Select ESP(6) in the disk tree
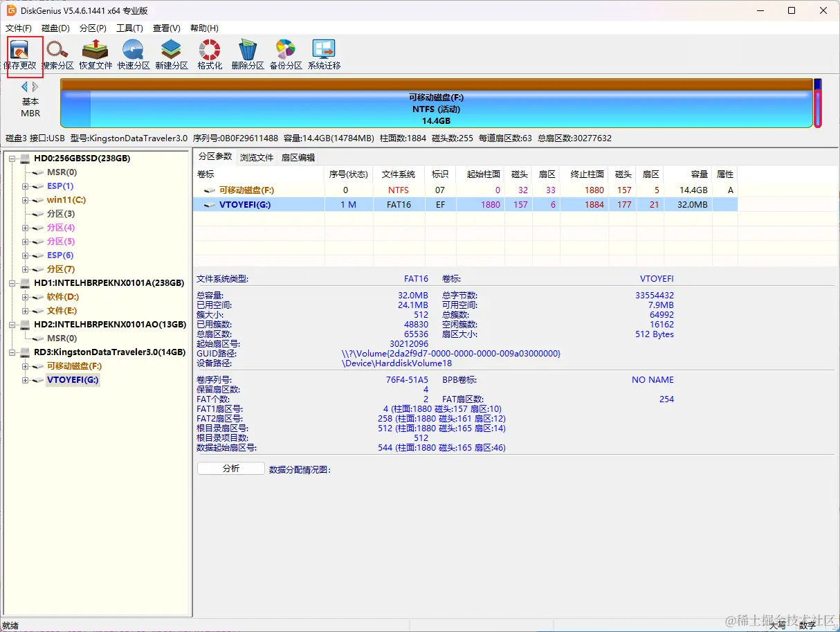Viewport: 840px width, 632px height. click(x=60, y=255)
